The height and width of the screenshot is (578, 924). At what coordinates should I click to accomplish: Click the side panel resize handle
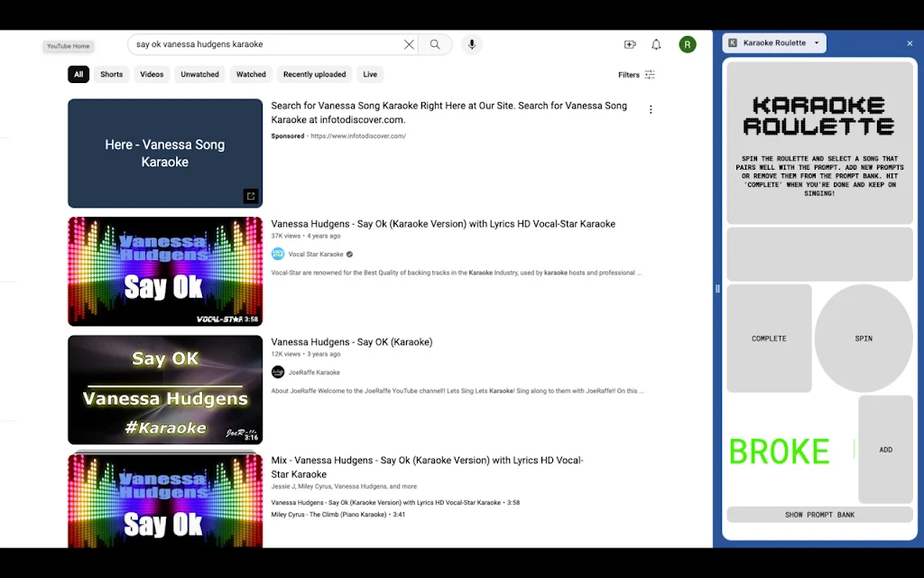(x=717, y=288)
